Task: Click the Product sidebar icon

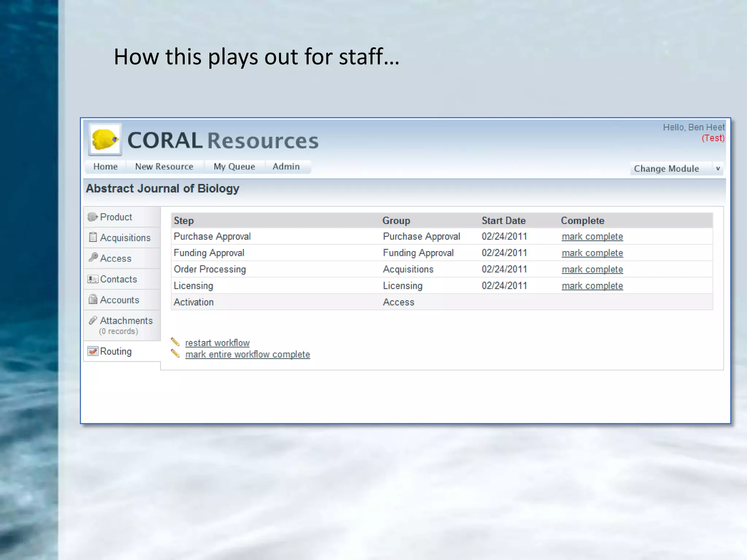Action: pyautogui.click(x=92, y=217)
